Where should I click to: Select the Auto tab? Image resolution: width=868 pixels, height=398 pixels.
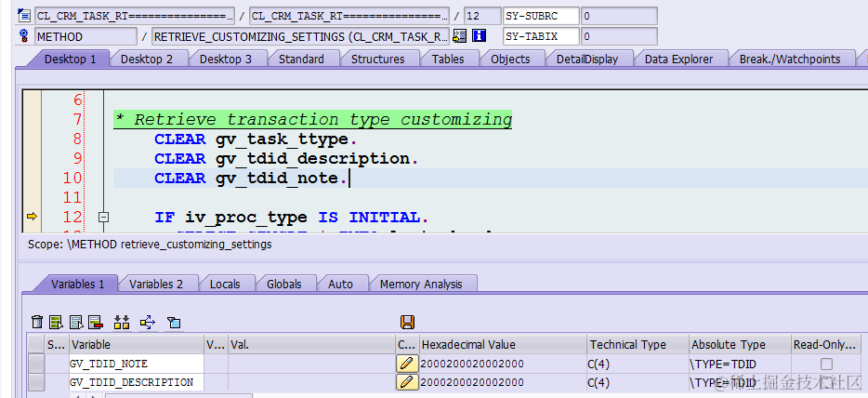click(x=340, y=284)
